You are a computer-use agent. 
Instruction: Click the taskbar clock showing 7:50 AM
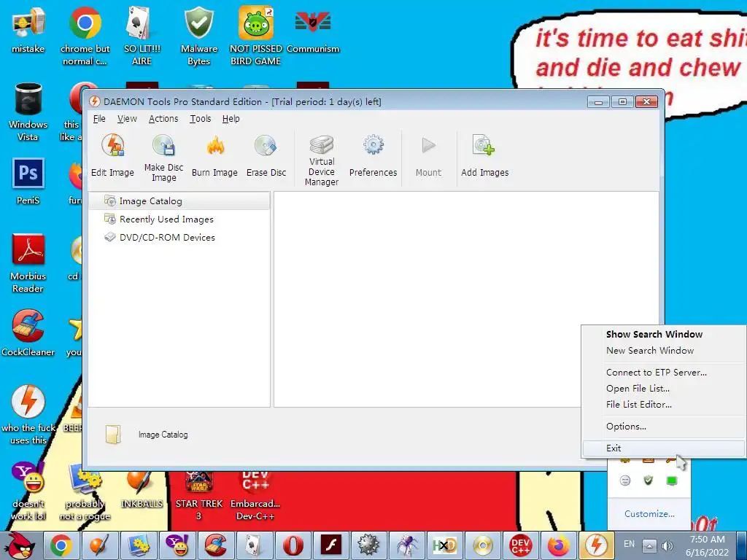(x=707, y=545)
